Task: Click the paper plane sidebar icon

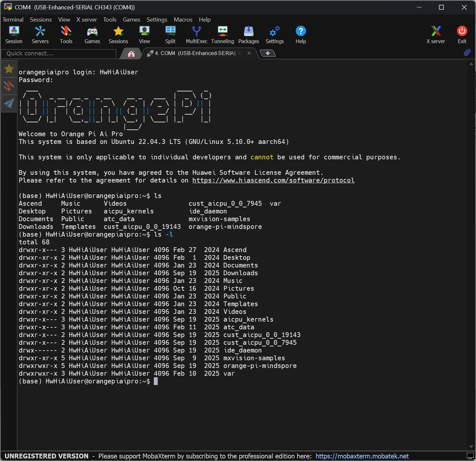Action: click(9, 103)
